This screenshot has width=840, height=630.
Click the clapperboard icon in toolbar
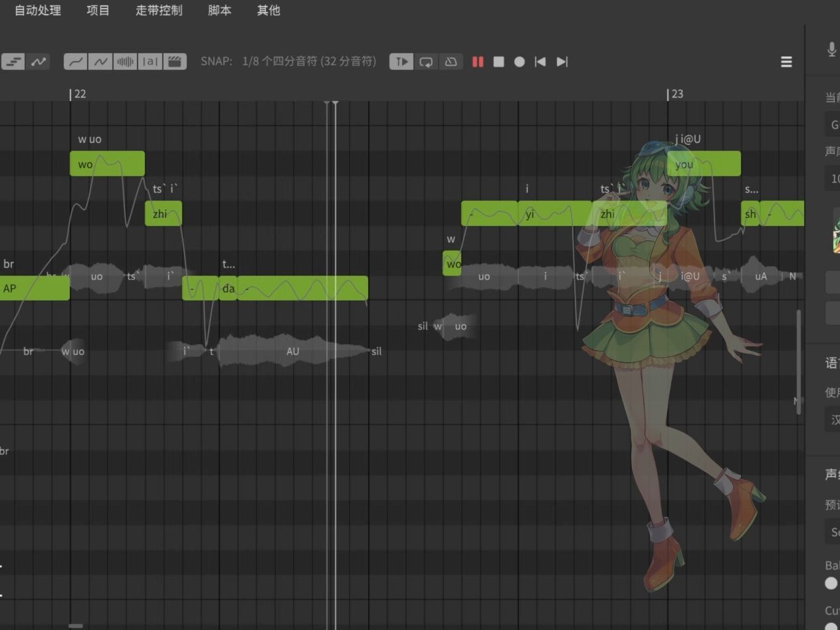[175, 62]
